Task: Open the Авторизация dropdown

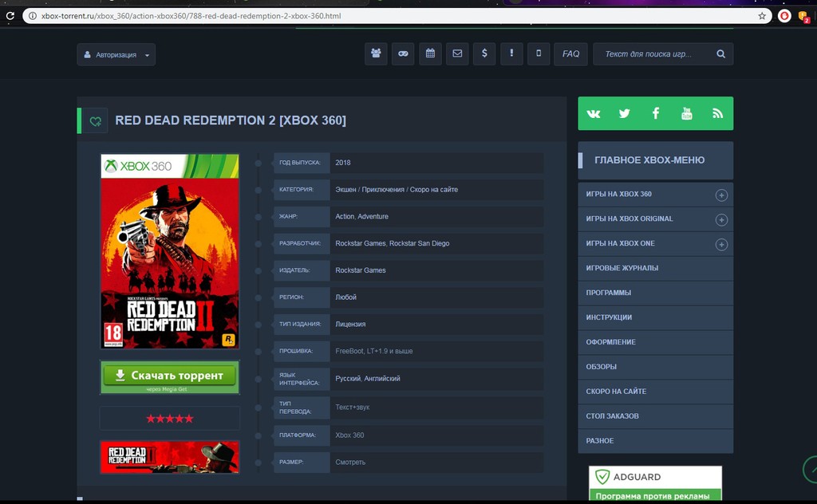Action: [x=116, y=55]
